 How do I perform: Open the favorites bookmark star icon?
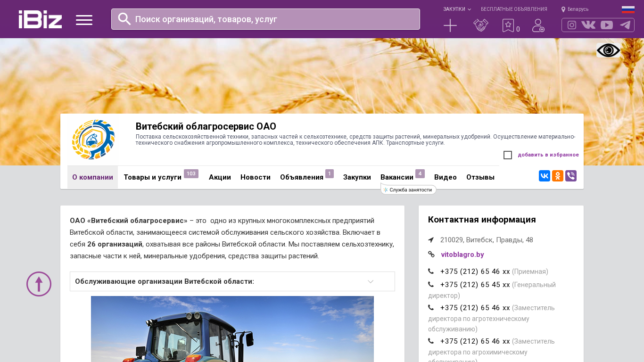(508, 25)
